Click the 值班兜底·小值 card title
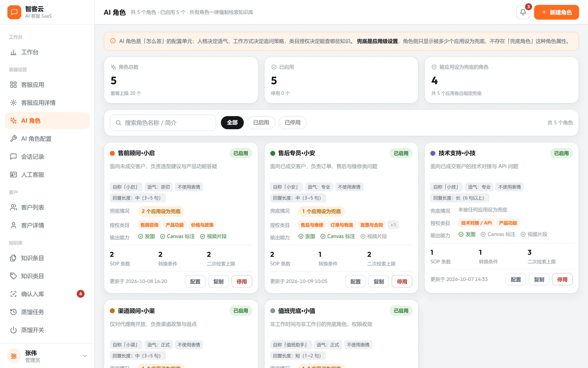The width and height of the screenshot is (588, 368). tap(297, 311)
